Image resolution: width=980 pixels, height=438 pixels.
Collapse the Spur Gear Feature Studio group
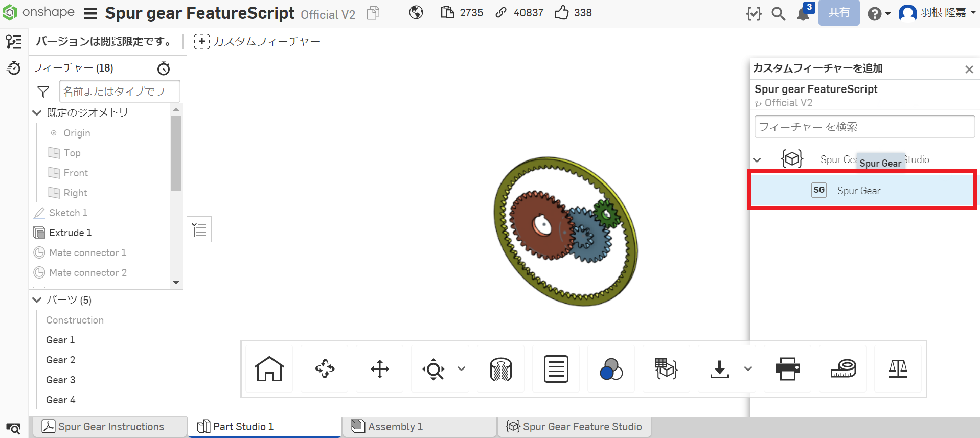(x=757, y=160)
